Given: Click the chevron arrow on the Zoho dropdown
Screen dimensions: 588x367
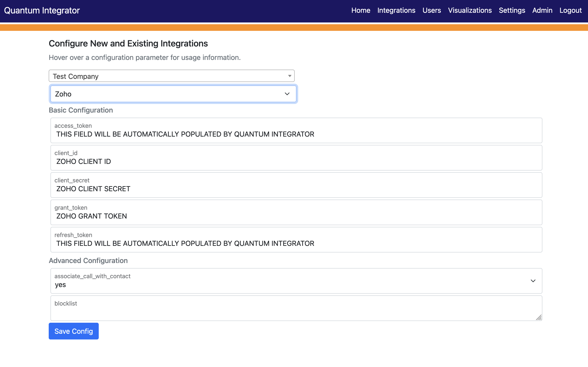Looking at the screenshot, I should coord(287,94).
